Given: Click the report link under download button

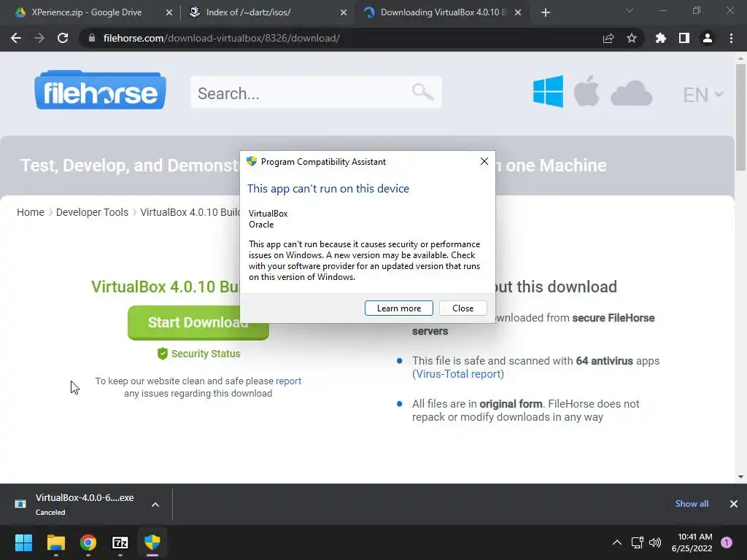Looking at the screenshot, I should [288, 381].
